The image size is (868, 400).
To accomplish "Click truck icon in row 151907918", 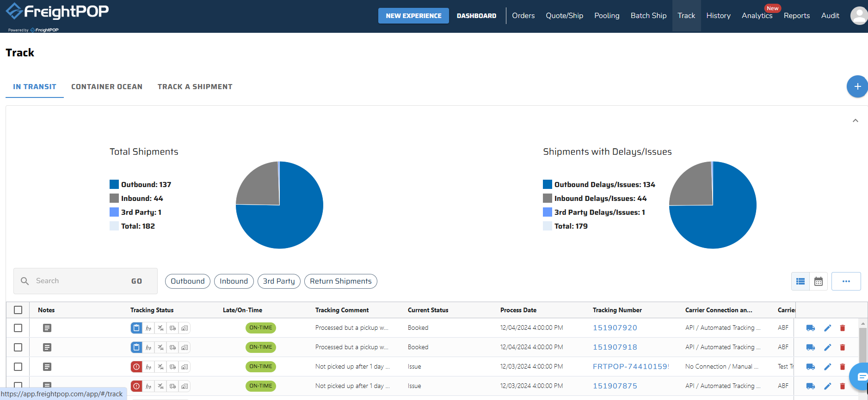I will [x=810, y=347].
